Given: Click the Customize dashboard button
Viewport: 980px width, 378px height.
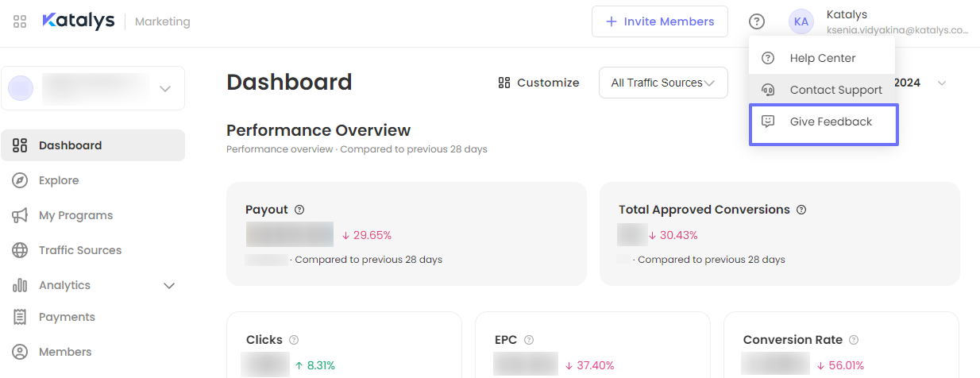Looking at the screenshot, I should (538, 83).
